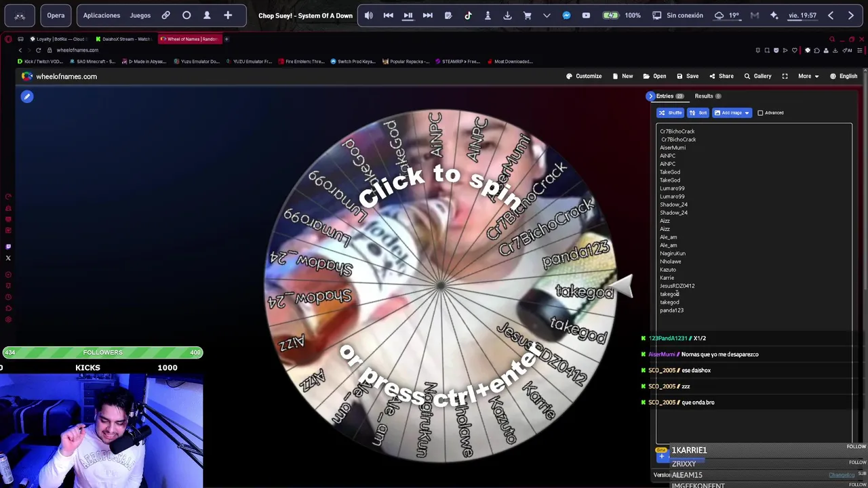Click the Customize palette button
Viewport: 868px width, 488px height.
tap(585, 77)
